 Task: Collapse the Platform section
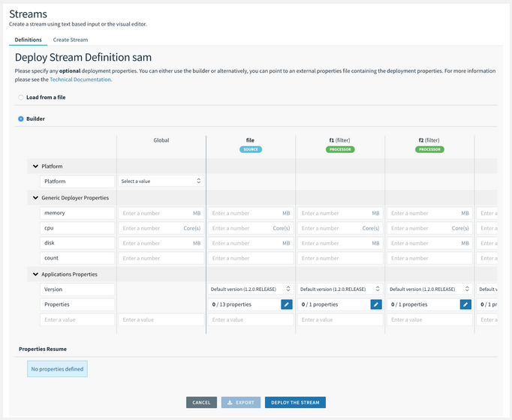tap(35, 166)
